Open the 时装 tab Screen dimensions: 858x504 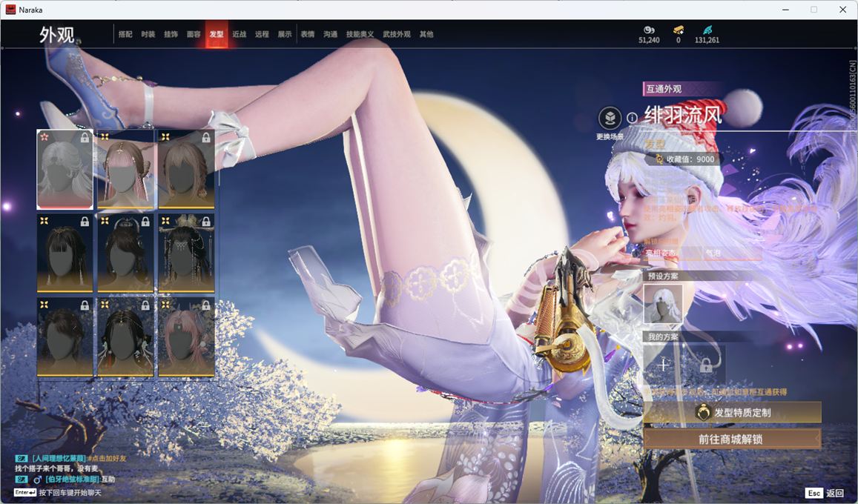[148, 34]
